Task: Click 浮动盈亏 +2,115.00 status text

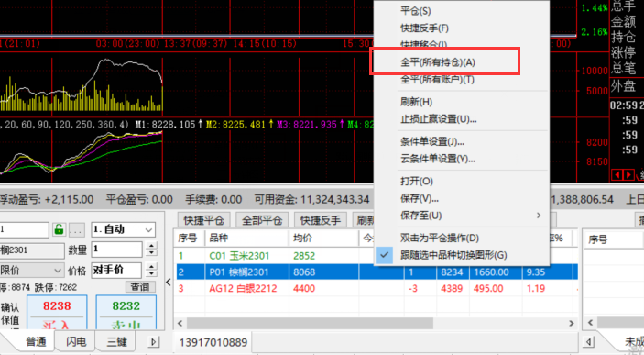Action: [x=47, y=200]
